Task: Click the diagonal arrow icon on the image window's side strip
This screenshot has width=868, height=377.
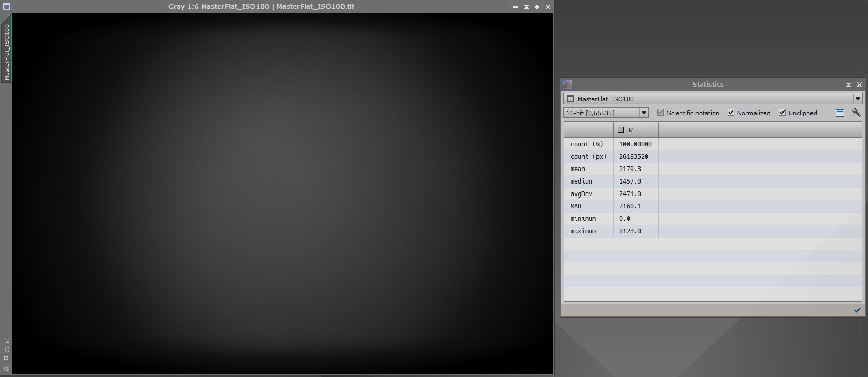Action: pos(7,340)
